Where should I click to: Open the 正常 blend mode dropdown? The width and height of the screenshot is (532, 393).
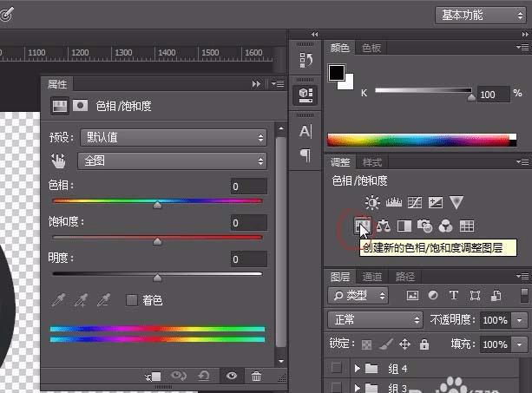(x=376, y=320)
